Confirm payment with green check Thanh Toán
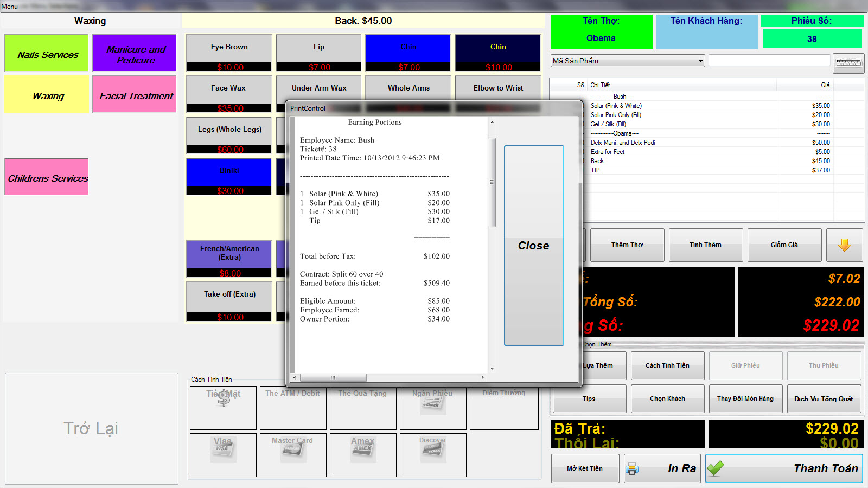Screen dimensions: 868x488 [x=784, y=468]
